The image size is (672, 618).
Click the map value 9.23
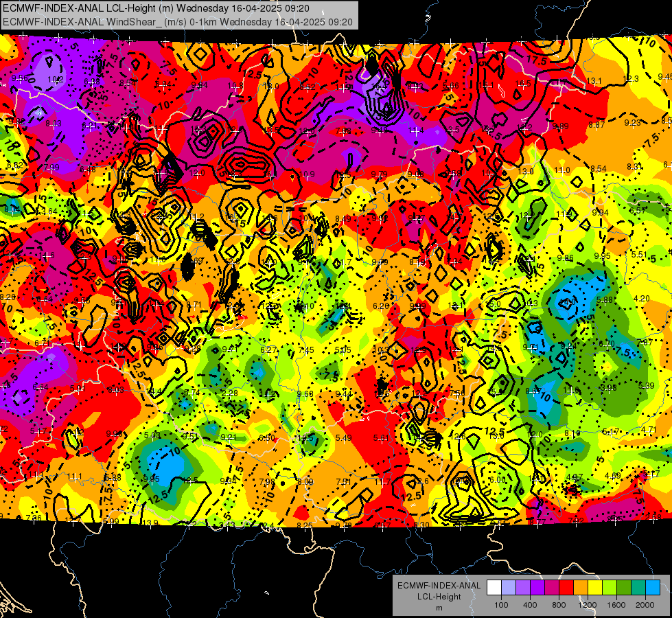(632, 123)
